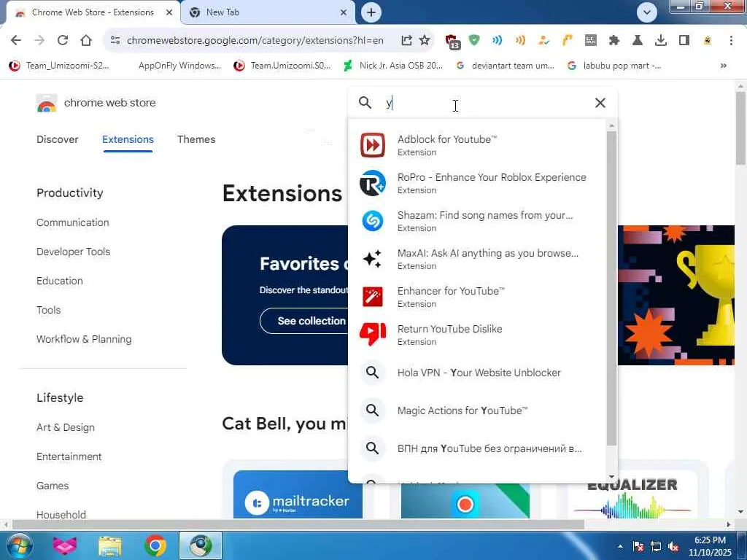
Task: Open a new tab with plus button
Action: pos(371,12)
